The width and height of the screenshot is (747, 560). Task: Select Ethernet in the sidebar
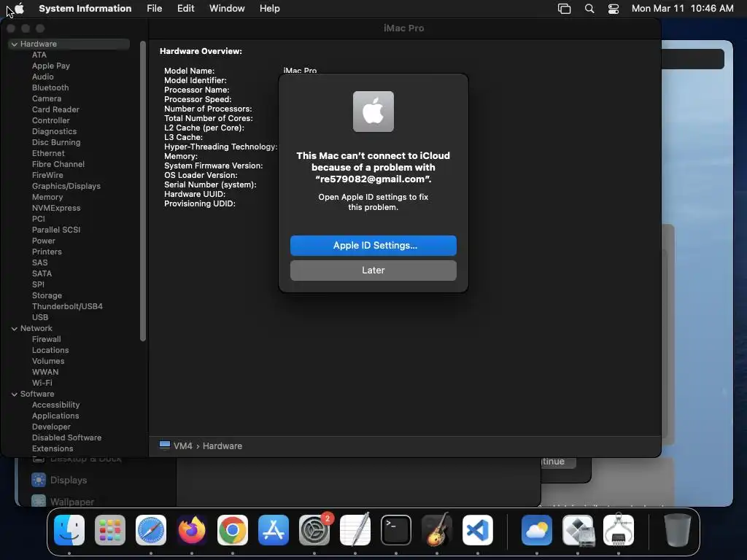pyautogui.click(x=48, y=153)
